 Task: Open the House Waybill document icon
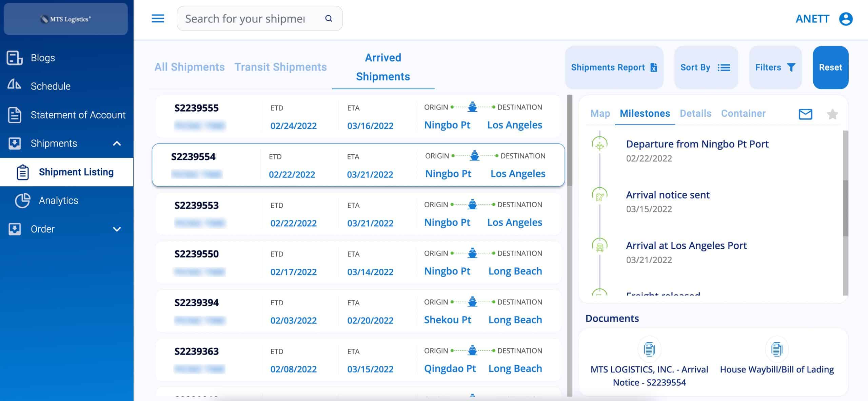click(777, 349)
